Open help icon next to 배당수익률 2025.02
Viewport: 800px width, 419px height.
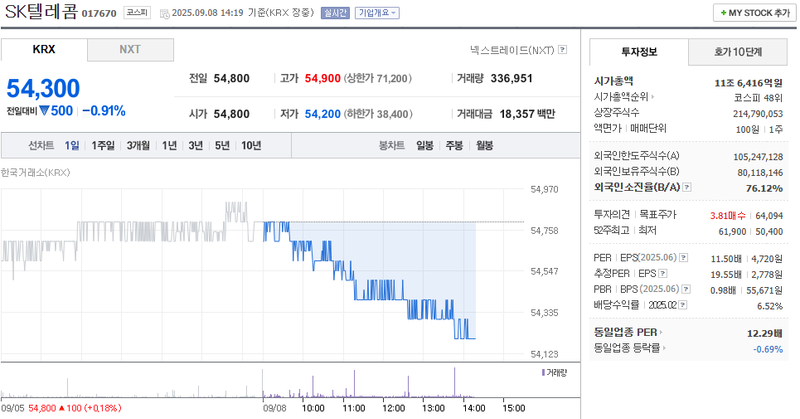683,305
